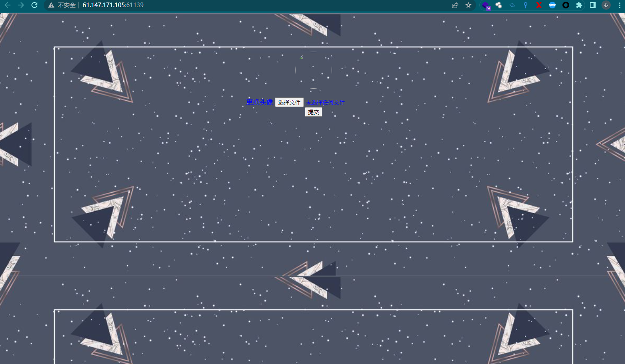Open the purple extension with badge 9
The height and width of the screenshot is (364, 625).
coord(485,5)
